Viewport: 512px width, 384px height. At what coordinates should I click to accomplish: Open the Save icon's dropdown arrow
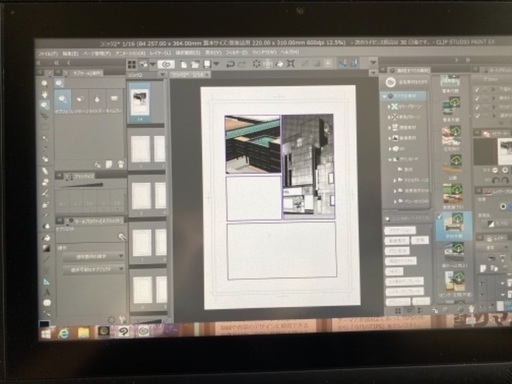(216, 64)
